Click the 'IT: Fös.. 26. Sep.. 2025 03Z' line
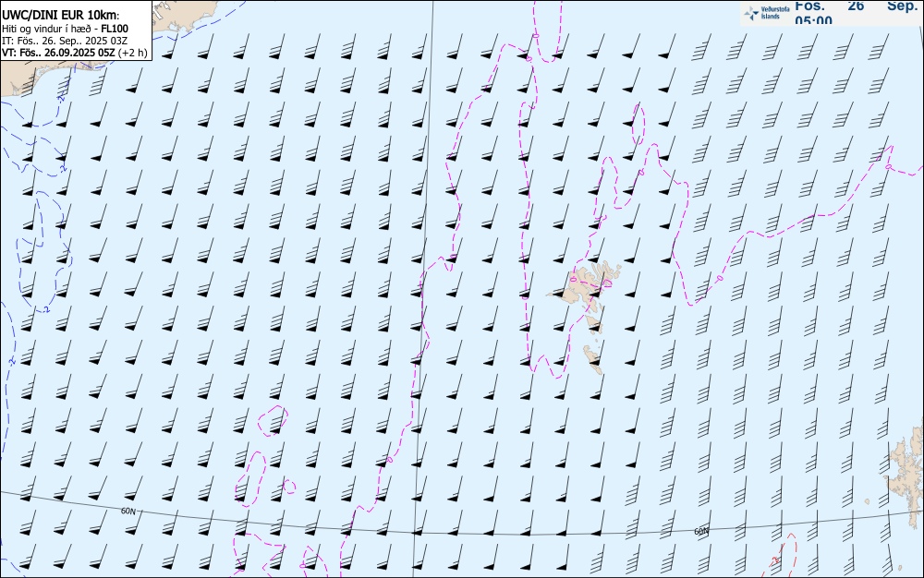Image resolution: width=924 pixels, height=578 pixels. (65, 41)
